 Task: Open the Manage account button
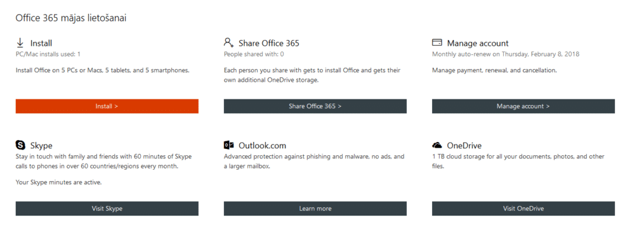coord(523,106)
